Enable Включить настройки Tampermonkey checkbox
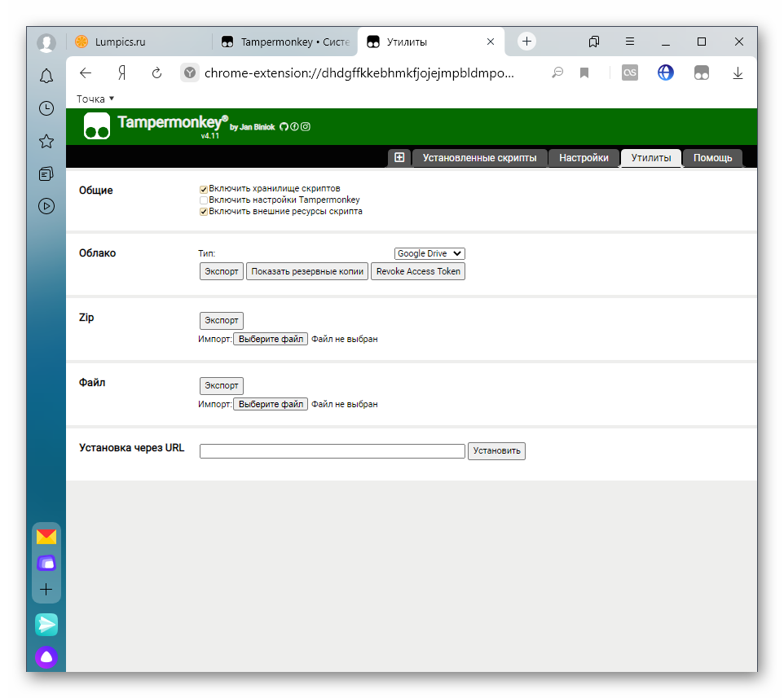784x698 pixels. point(204,200)
